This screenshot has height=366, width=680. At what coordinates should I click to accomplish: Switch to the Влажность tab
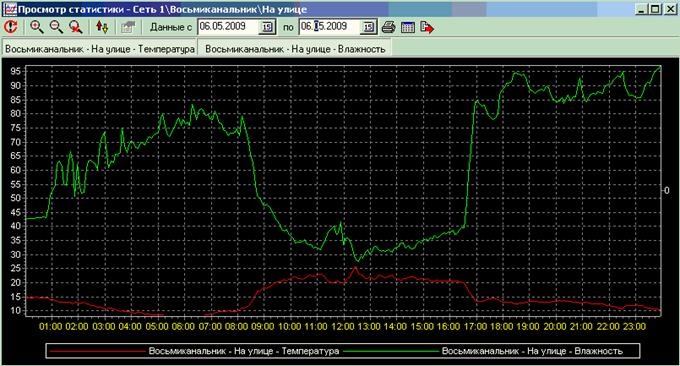(295, 49)
